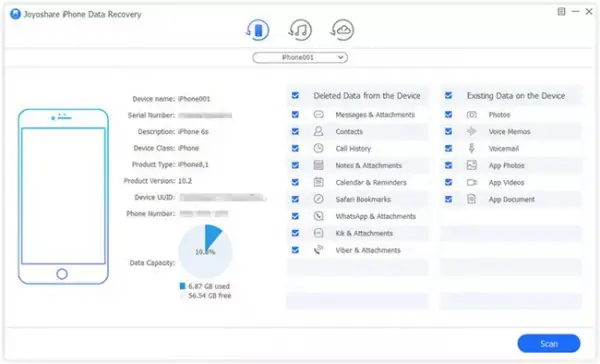Click the App Document file icon

(x=471, y=199)
